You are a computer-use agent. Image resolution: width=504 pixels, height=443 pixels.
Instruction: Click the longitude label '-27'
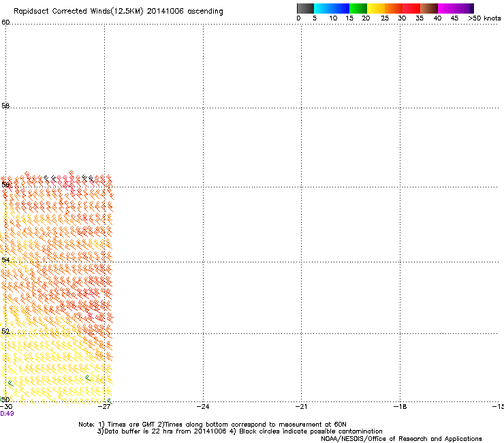click(x=104, y=407)
